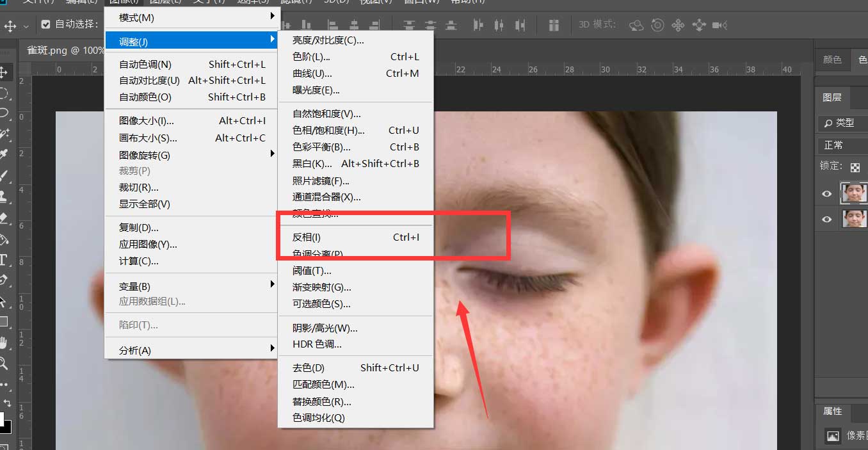Click the 3D pan camera icon
The image size is (868, 450).
[678, 25]
